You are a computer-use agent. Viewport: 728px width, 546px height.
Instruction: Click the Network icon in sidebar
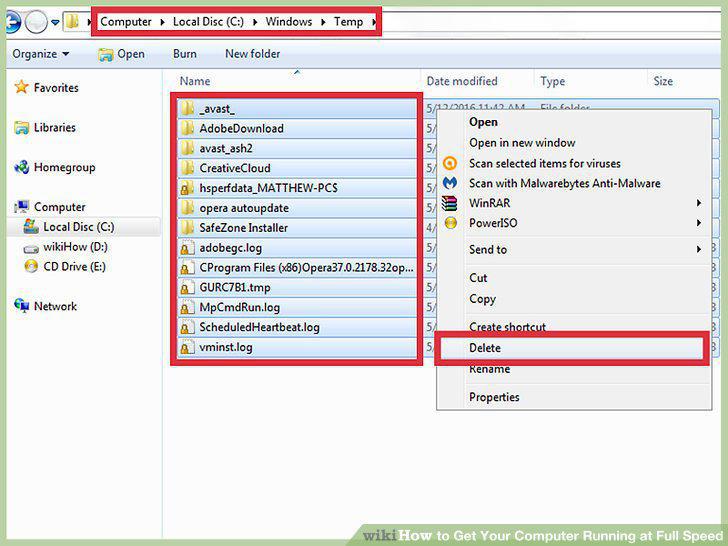tap(21, 306)
